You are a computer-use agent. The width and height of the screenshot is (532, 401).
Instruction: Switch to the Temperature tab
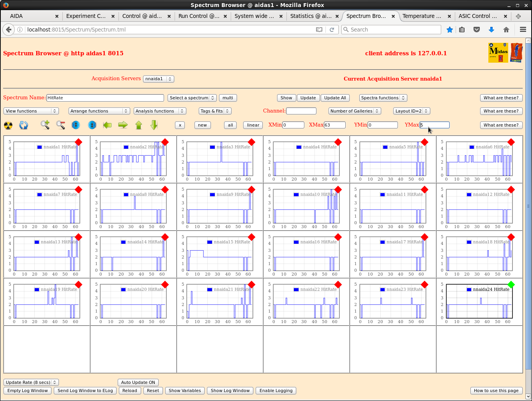point(426,16)
